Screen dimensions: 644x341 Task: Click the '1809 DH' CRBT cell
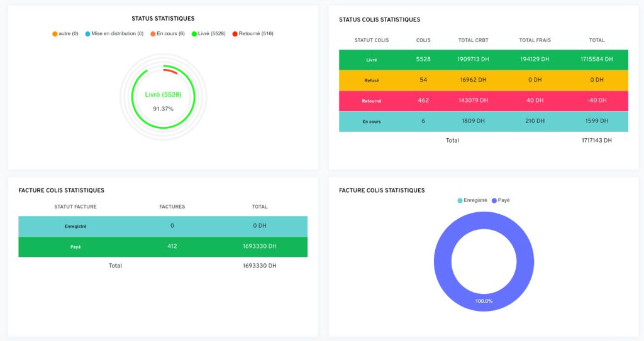pos(473,121)
